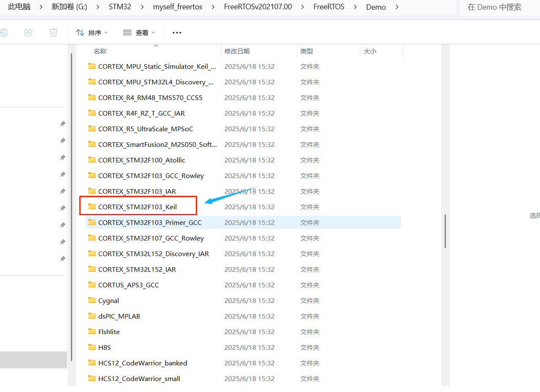Click the Delete trash icon
Viewport: 540px width, 392px height.
(54, 32)
